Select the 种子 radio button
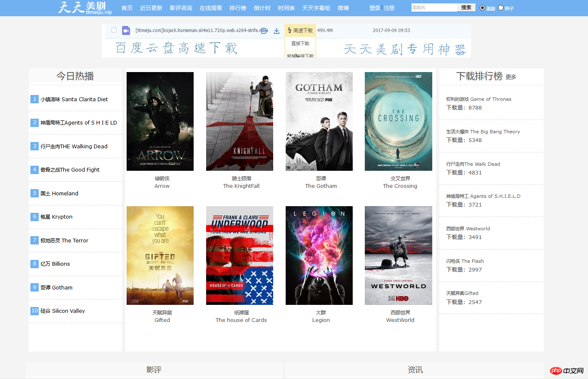 click(x=501, y=8)
